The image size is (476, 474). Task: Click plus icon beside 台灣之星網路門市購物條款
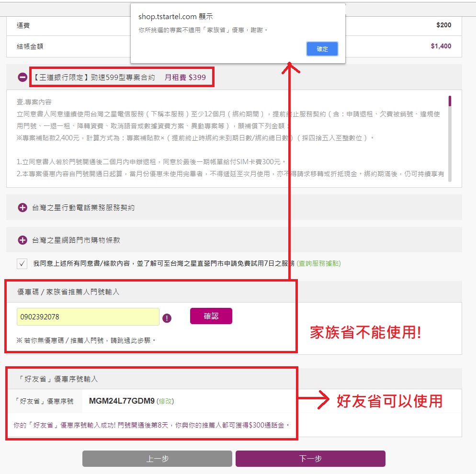23,240
